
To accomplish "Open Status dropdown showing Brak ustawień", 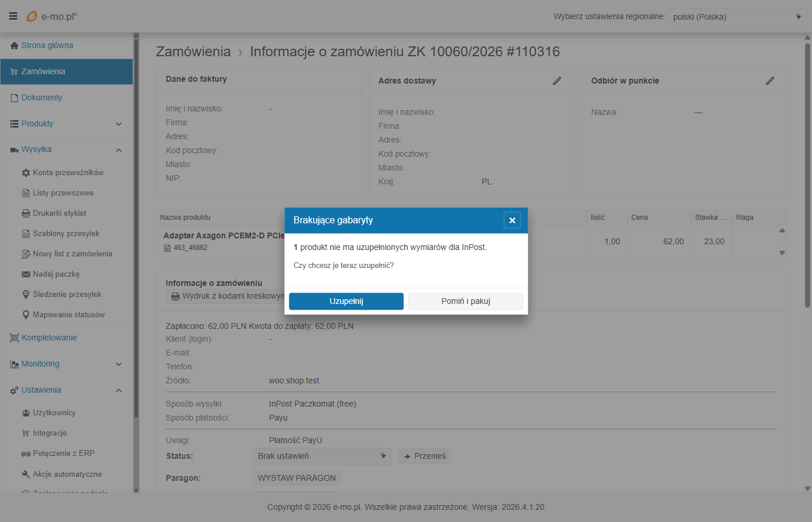I will pyautogui.click(x=322, y=456).
